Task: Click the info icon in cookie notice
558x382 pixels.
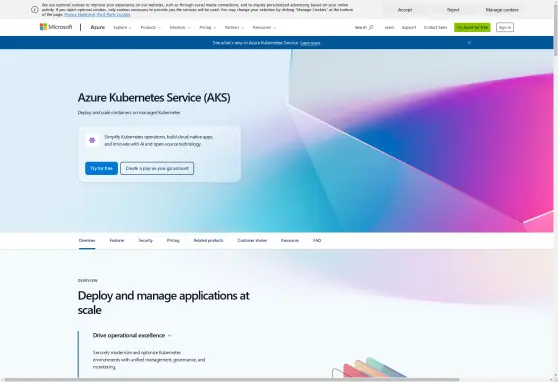Action: 35,10
